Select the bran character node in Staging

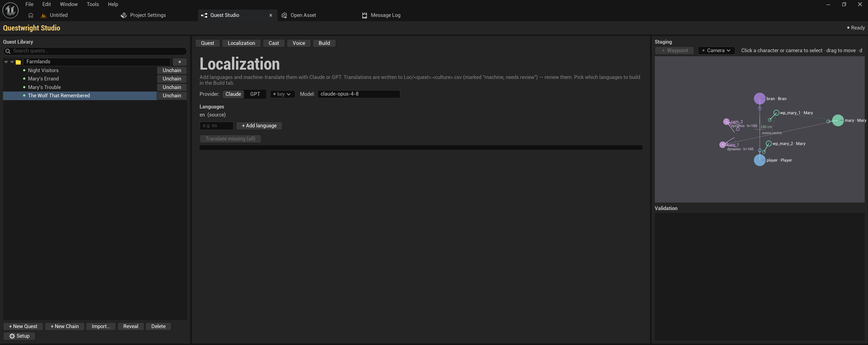[x=759, y=99]
